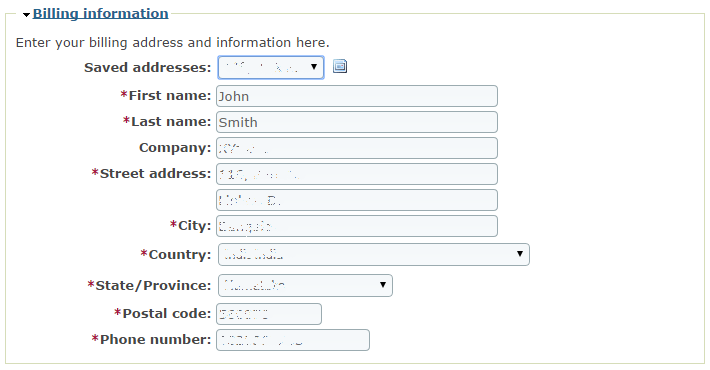Click the first Street address field

[x=357, y=174]
